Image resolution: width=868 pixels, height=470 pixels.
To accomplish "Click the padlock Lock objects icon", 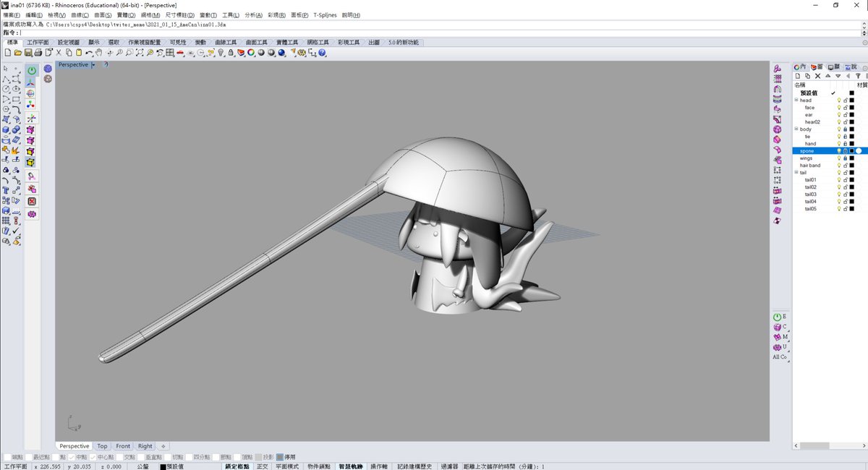I will click(x=231, y=53).
